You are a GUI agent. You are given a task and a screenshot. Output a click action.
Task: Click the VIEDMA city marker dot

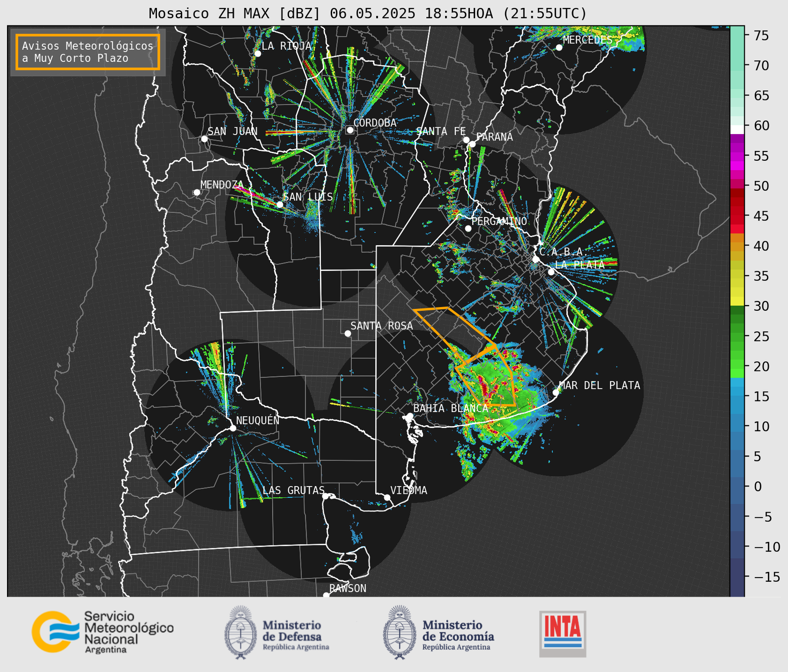pyautogui.click(x=387, y=497)
